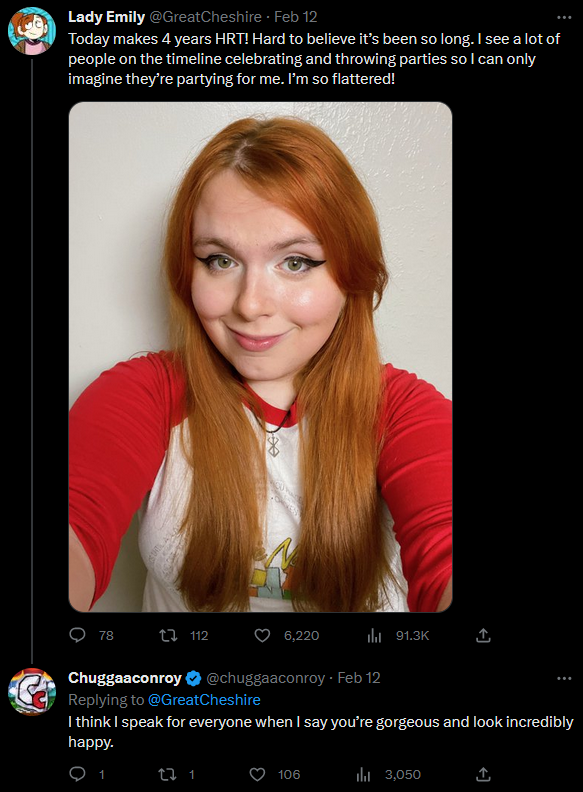Open the Lady Emily display name
Viewport: 583px width, 792px height.
(x=107, y=17)
